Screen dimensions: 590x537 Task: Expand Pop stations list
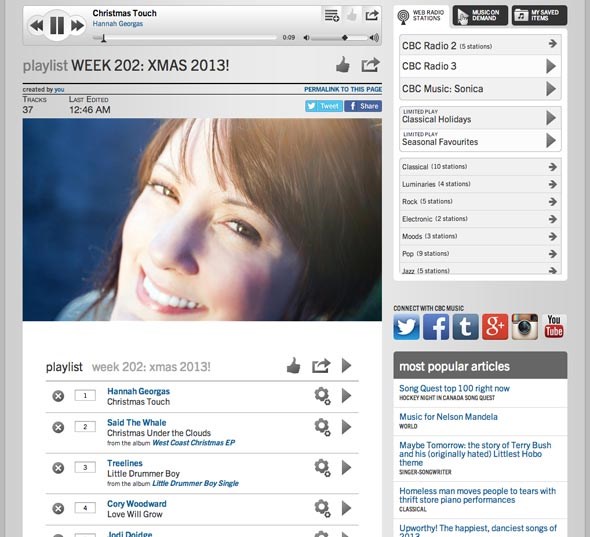[480, 254]
